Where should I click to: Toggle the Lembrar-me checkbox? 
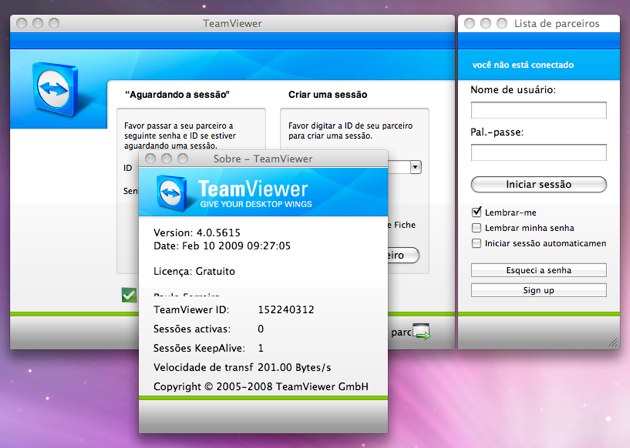477,212
